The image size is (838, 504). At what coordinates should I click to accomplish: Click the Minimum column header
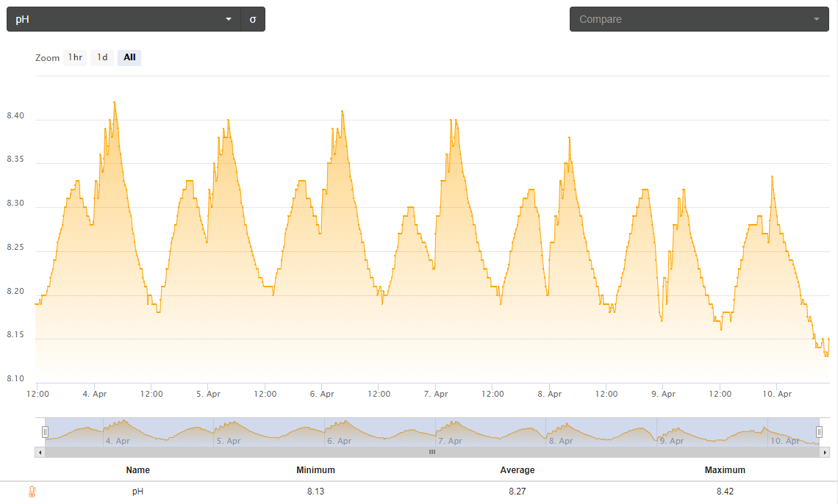coord(315,470)
